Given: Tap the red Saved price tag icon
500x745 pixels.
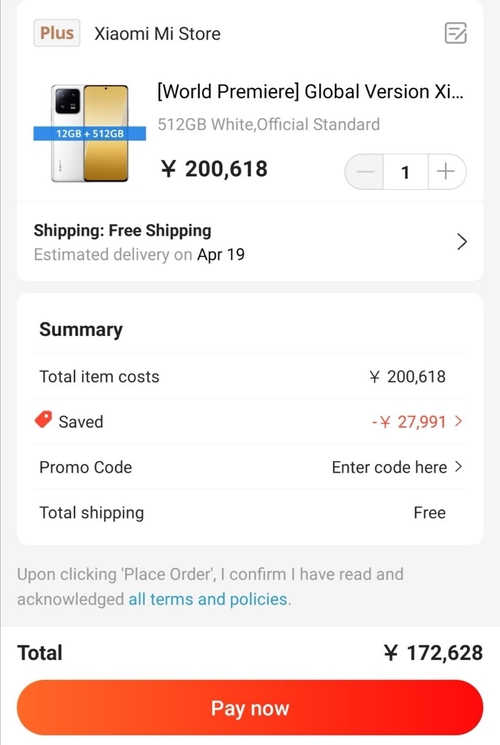Looking at the screenshot, I should [x=43, y=420].
